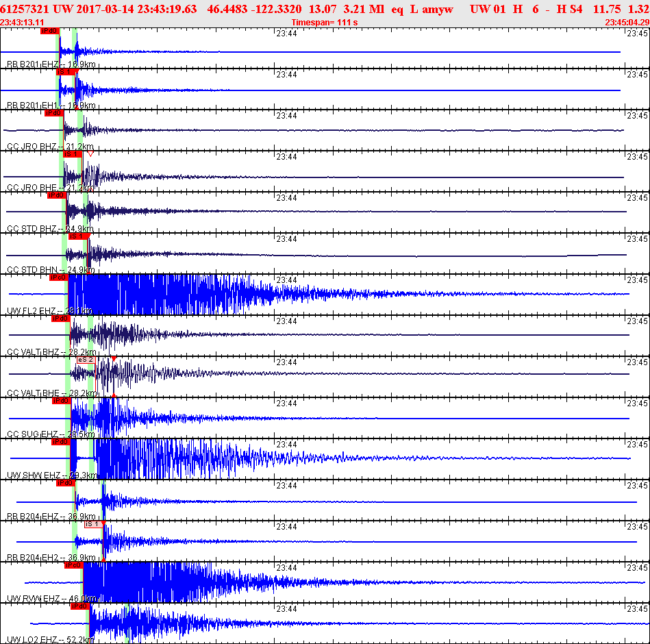Click the iPc0 pick flag on UW FL2 EHZ
This screenshot has width=650, height=644.
point(58,277)
